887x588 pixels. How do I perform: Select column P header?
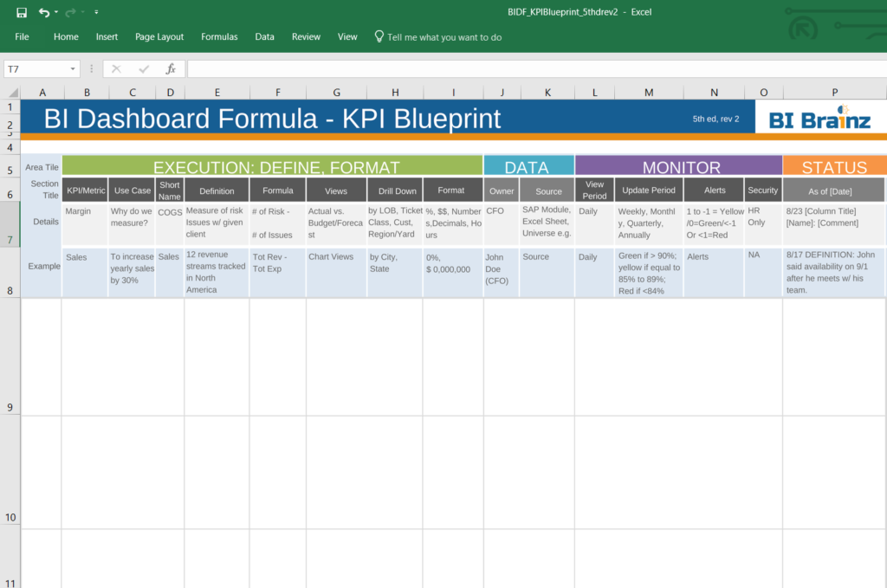[x=834, y=92]
